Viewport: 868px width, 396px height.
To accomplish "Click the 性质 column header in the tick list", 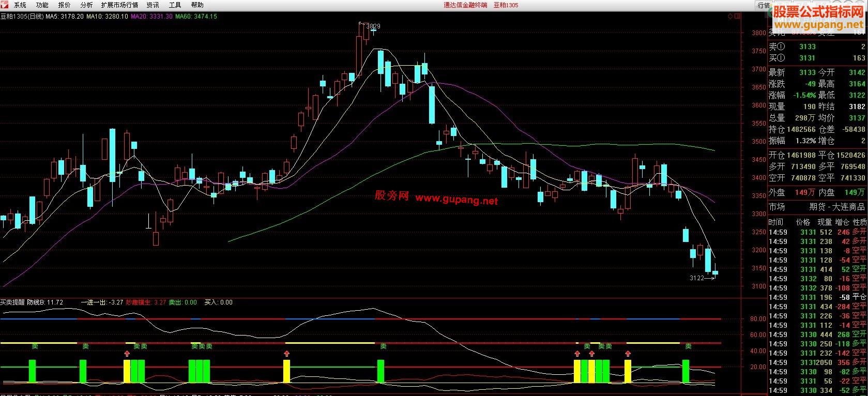I will [x=859, y=222].
